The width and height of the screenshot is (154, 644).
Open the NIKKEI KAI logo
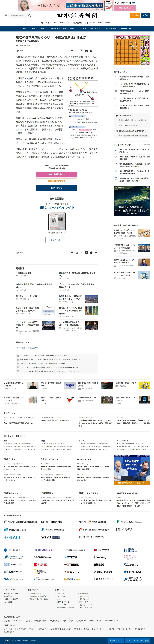(x=132, y=572)
